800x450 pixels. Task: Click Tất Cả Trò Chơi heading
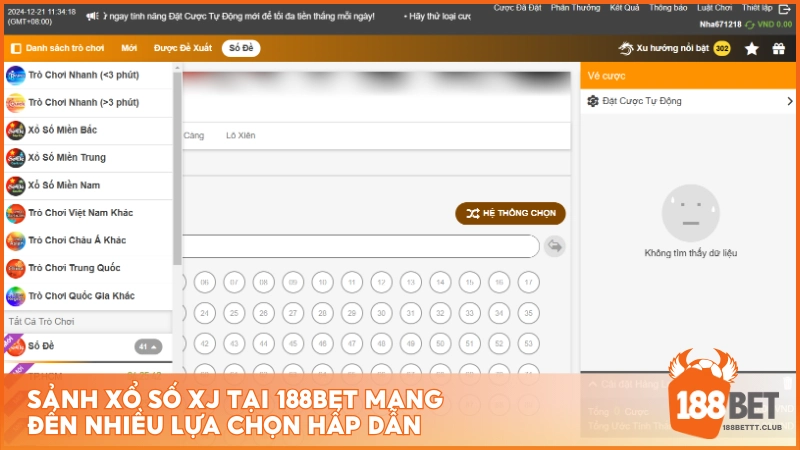[x=41, y=321]
